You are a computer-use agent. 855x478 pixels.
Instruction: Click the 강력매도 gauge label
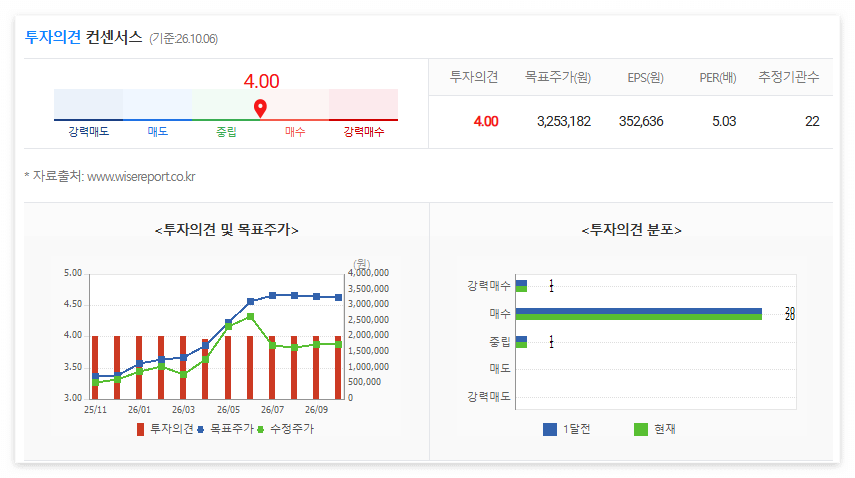pyautogui.click(x=88, y=131)
